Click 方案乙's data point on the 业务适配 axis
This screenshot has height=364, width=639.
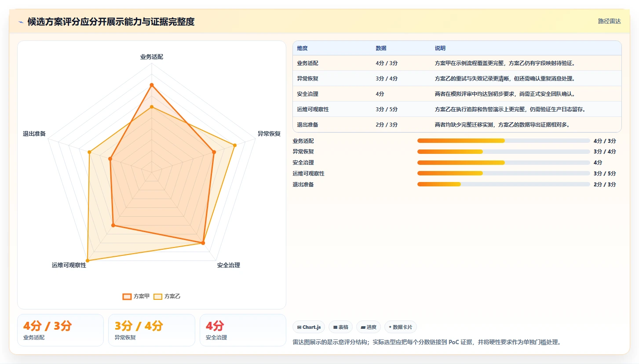(x=151, y=106)
